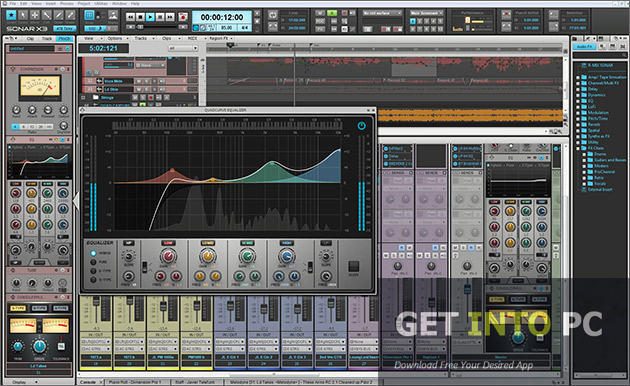
Task: Collapse the FX Chain folder in Browser
Action: click(578, 148)
